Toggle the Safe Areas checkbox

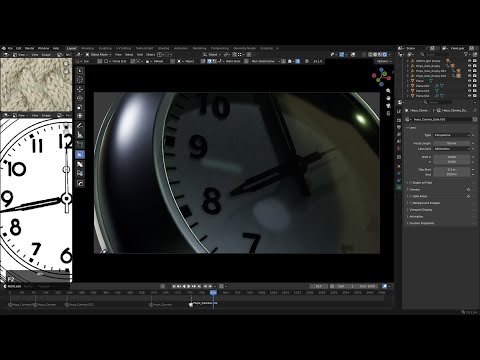pyautogui.click(x=410, y=196)
